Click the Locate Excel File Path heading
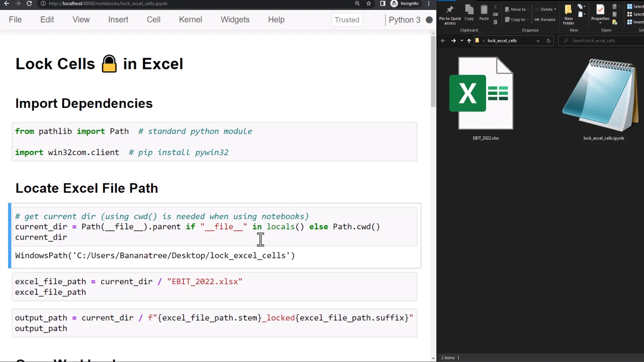The height and width of the screenshot is (362, 644). (x=87, y=188)
